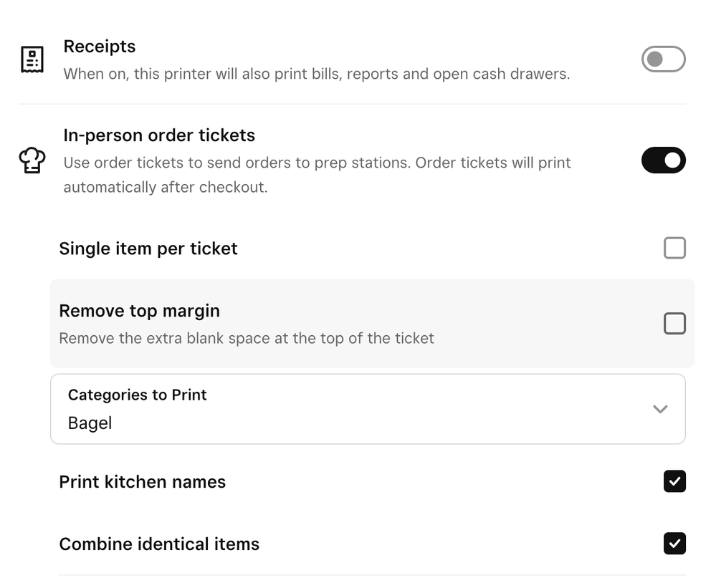
Task: Open the Categories to Print dropdown
Action: point(367,409)
